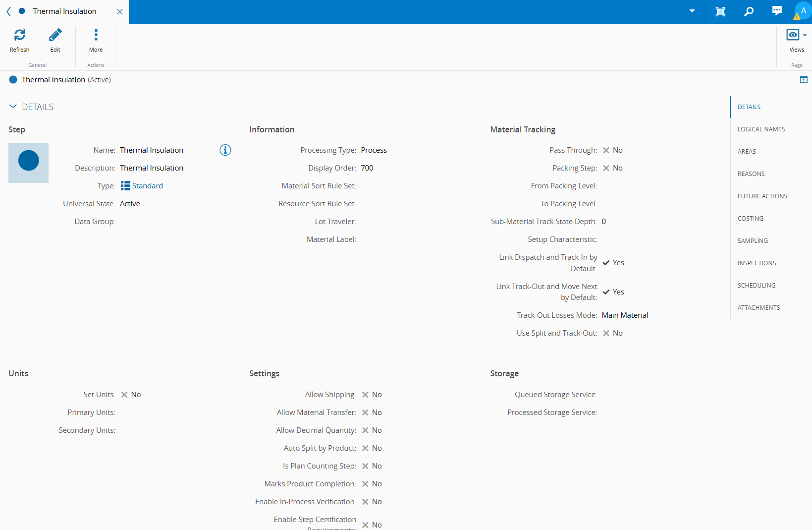Click the Marks Product Completion No indicator
The height and width of the screenshot is (530, 812).
click(372, 484)
